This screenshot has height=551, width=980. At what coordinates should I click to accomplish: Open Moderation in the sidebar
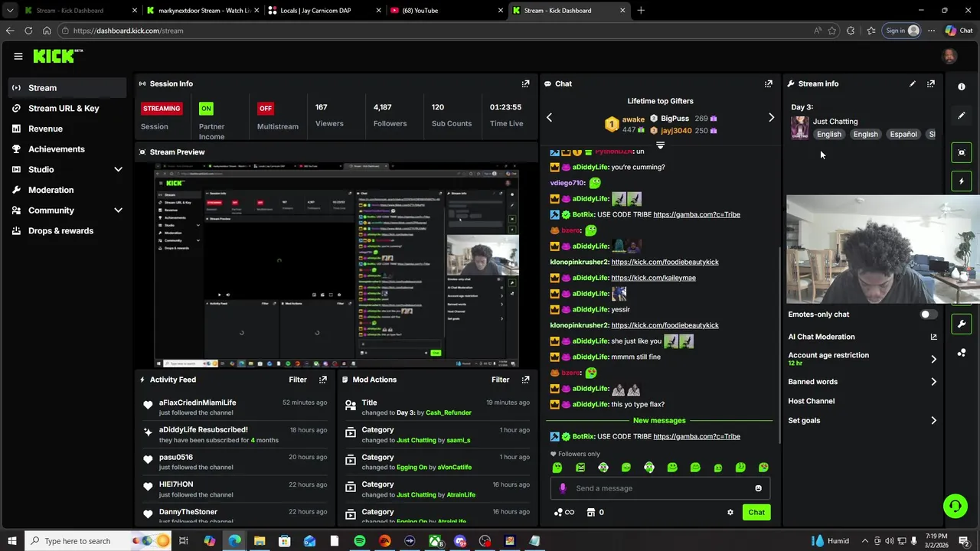[x=67, y=190]
